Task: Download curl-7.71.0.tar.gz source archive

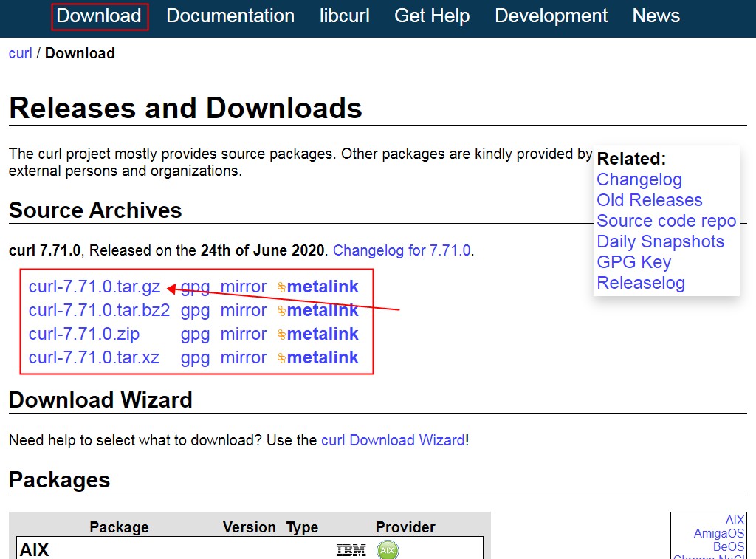Action: click(x=94, y=287)
